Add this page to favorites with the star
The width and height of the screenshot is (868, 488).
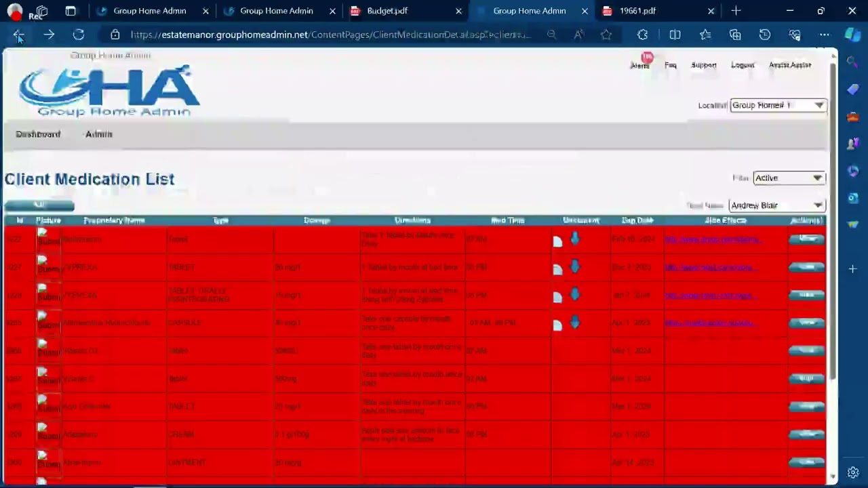coord(606,35)
